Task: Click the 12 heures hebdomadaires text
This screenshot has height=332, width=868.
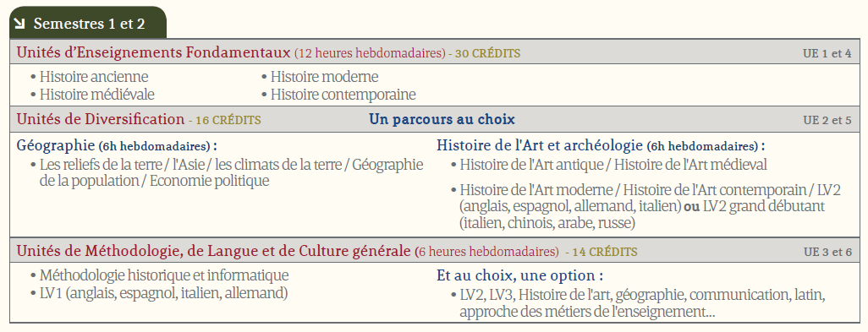Action: pos(369,53)
